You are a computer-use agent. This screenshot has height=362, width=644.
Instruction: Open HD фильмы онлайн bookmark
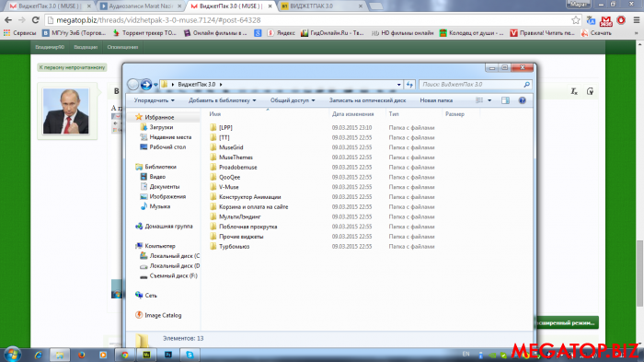pos(403,33)
